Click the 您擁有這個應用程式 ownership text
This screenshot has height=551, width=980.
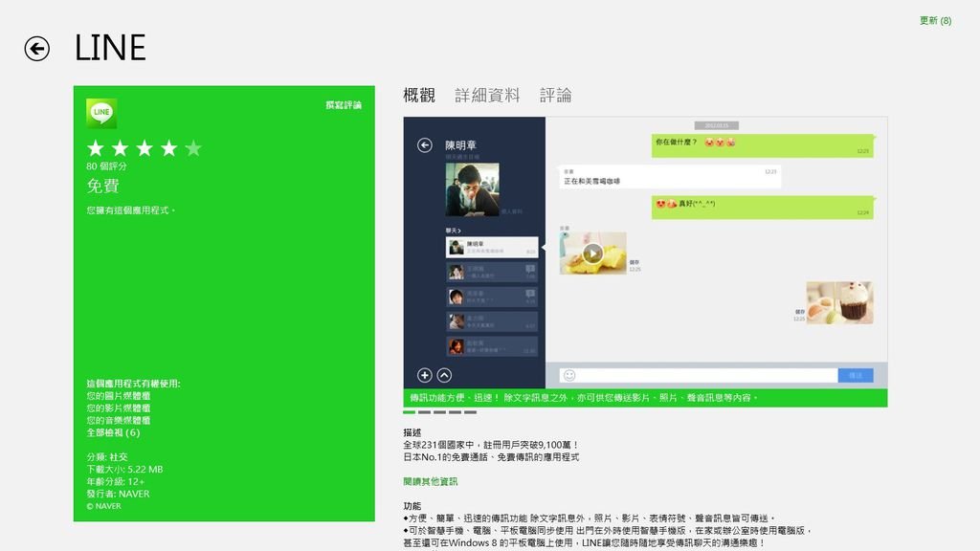click(130, 210)
